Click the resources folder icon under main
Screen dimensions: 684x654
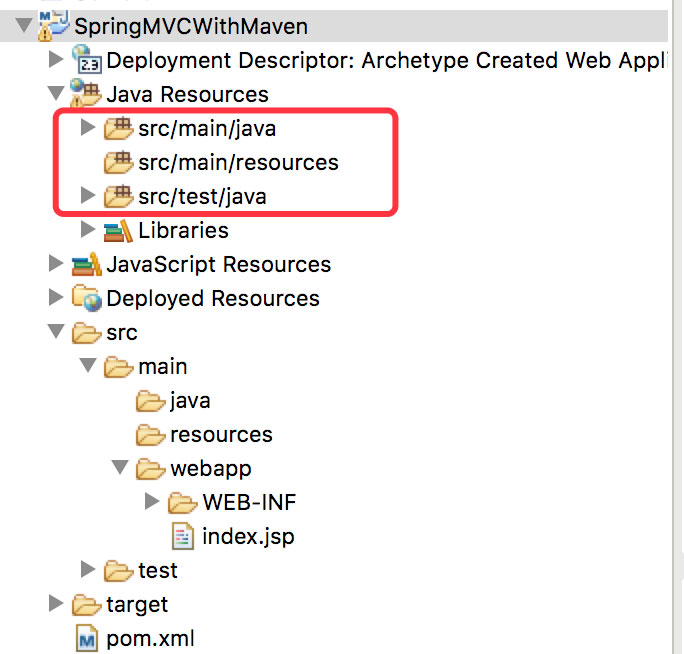pos(150,435)
